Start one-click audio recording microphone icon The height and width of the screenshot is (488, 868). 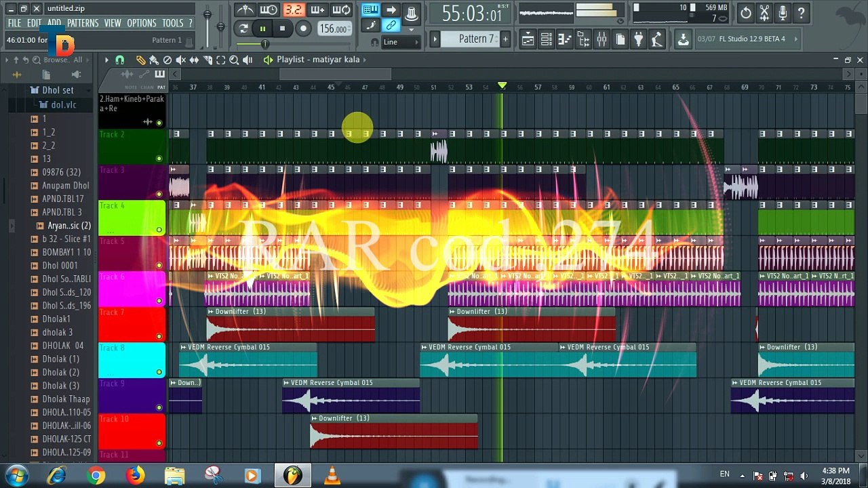[x=783, y=12]
